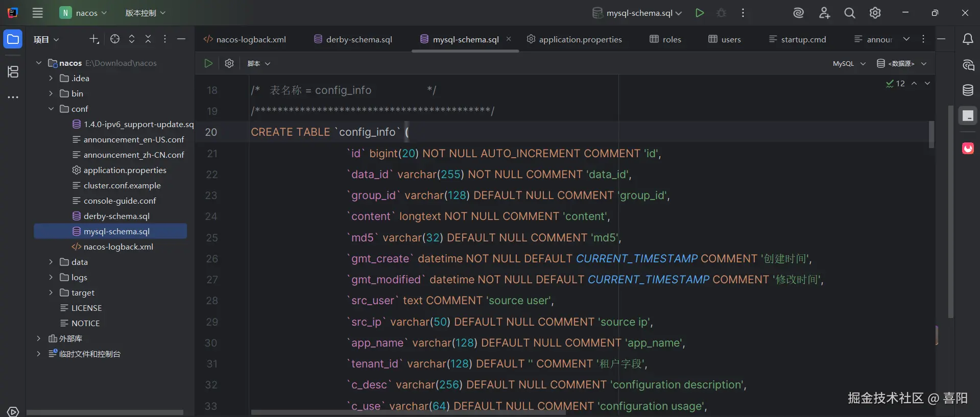Hide the project panel with minus icon
Screen dimensions: 980x417
[x=181, y=39]
